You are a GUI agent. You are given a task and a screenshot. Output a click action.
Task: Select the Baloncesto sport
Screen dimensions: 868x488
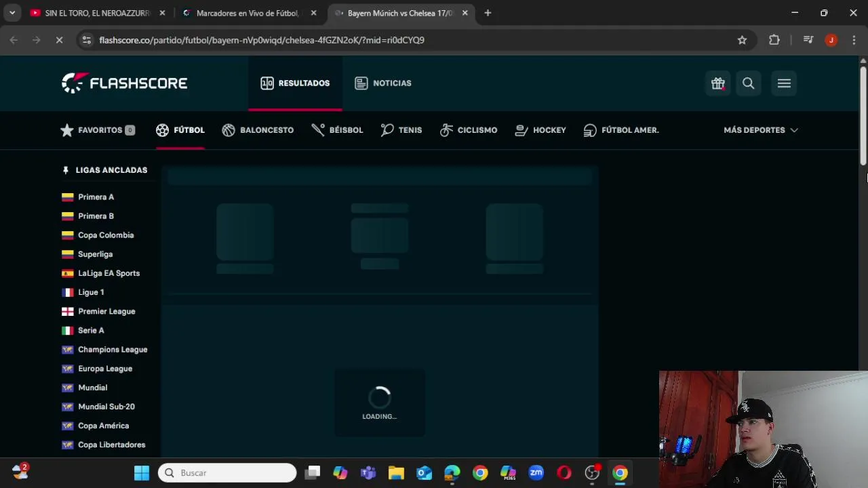coord(258,130)
